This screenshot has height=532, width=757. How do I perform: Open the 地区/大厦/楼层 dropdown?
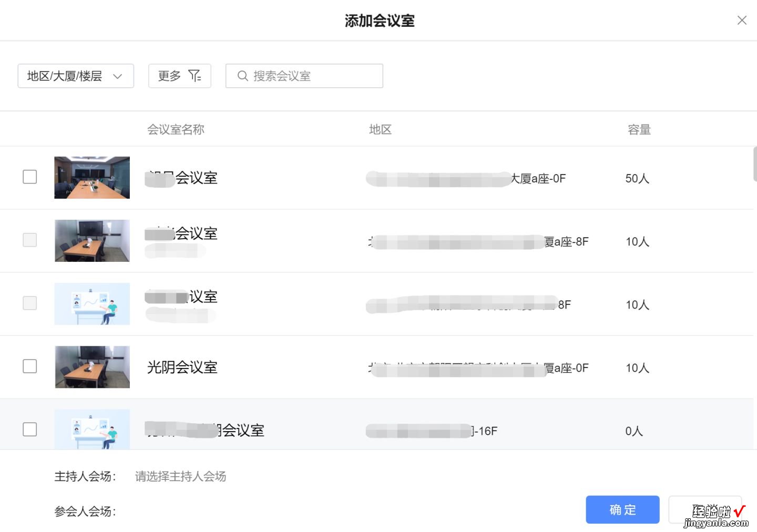pyautogui.click(x=76, y=76)
